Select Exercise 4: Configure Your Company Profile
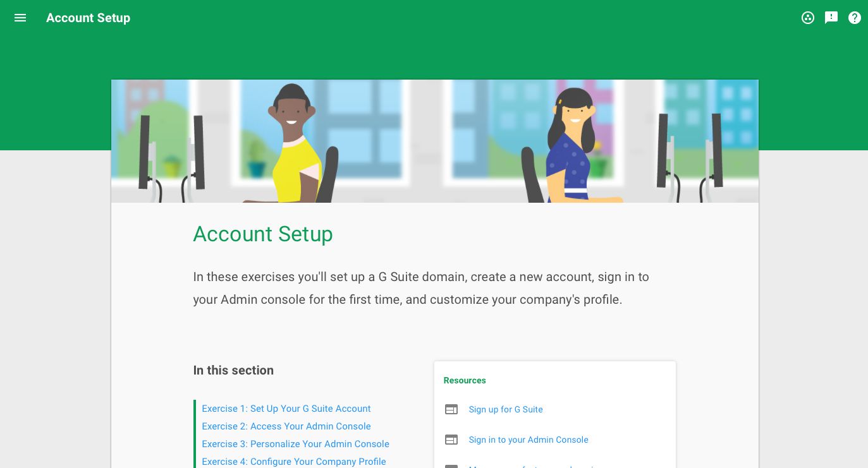 pyautogui.click(x=293, y=462)
